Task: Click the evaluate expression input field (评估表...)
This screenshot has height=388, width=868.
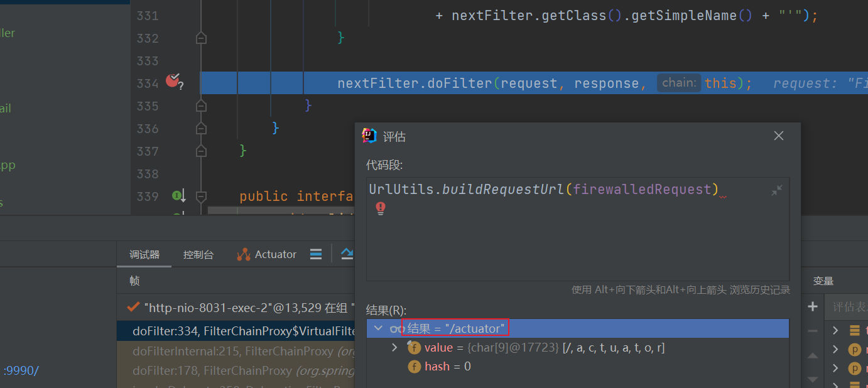Action: point(848,306)
